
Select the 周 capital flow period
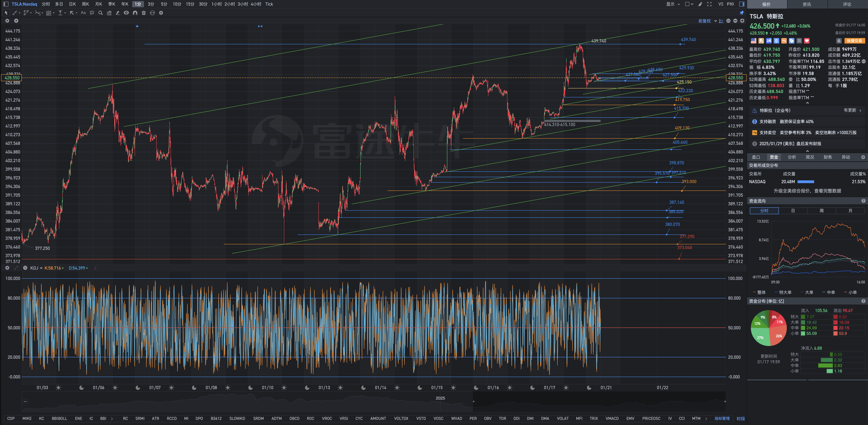tap(822, 211)
